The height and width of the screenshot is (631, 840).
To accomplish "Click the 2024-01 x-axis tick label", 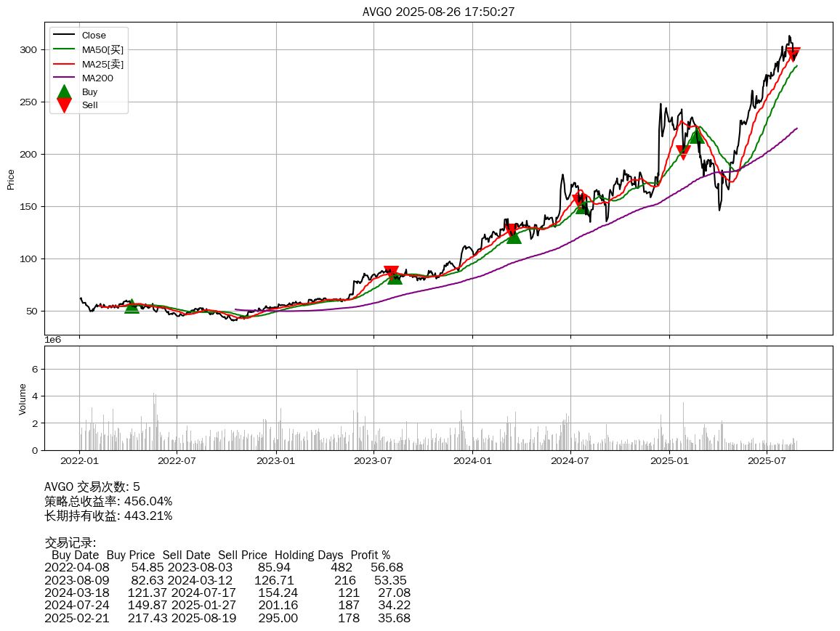I will point(472,460).
